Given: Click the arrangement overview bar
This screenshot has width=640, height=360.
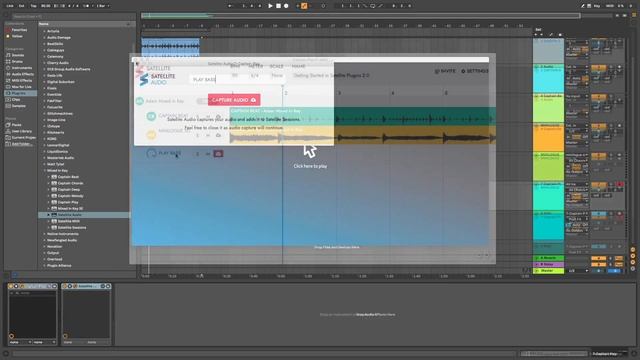Looking at the screenshot, I should (360, 16).
